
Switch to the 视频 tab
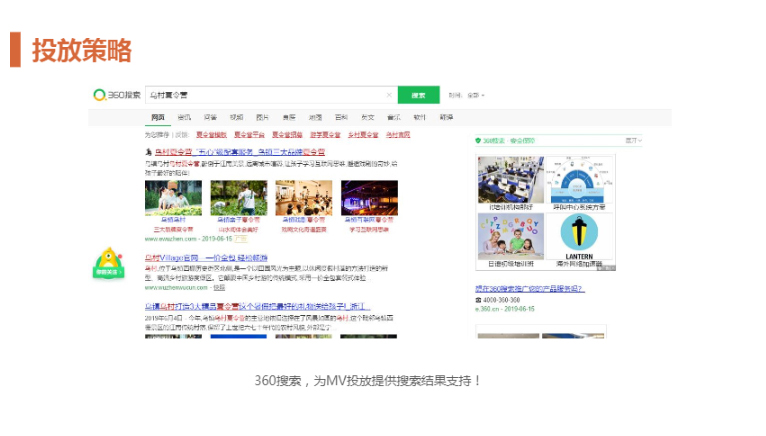click(236, 116)
